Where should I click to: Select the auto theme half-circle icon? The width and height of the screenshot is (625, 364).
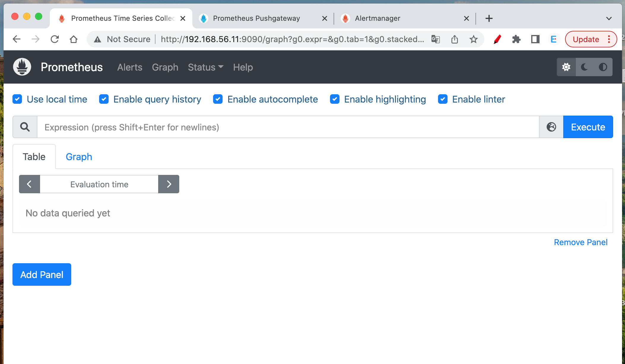(x=603, y=67)
